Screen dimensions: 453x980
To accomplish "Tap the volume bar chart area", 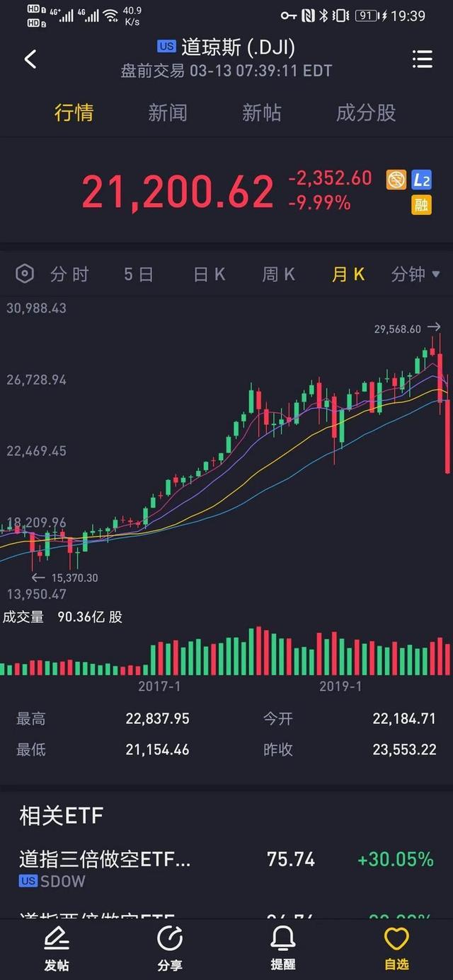I will (x=226, y=651).
